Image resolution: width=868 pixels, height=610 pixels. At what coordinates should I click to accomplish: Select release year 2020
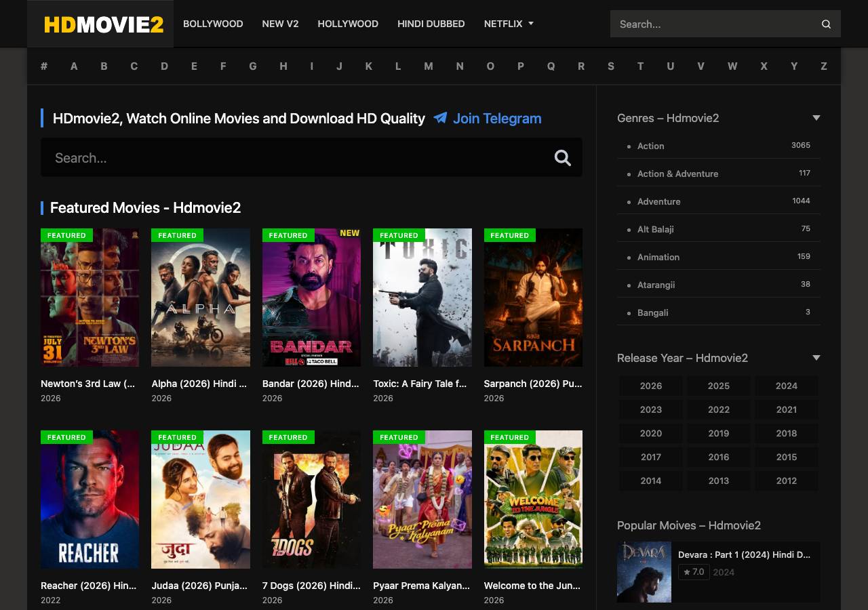(651, 433)
